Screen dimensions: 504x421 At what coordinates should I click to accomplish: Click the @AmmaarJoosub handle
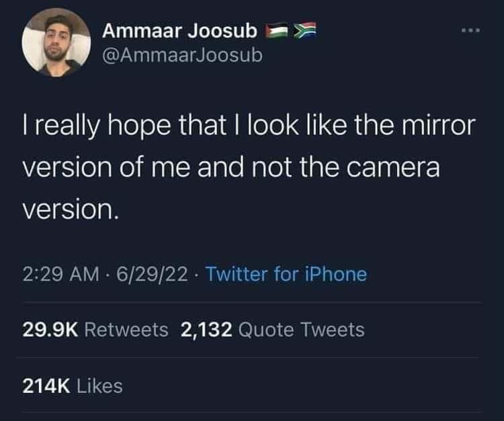pos(181,55)
